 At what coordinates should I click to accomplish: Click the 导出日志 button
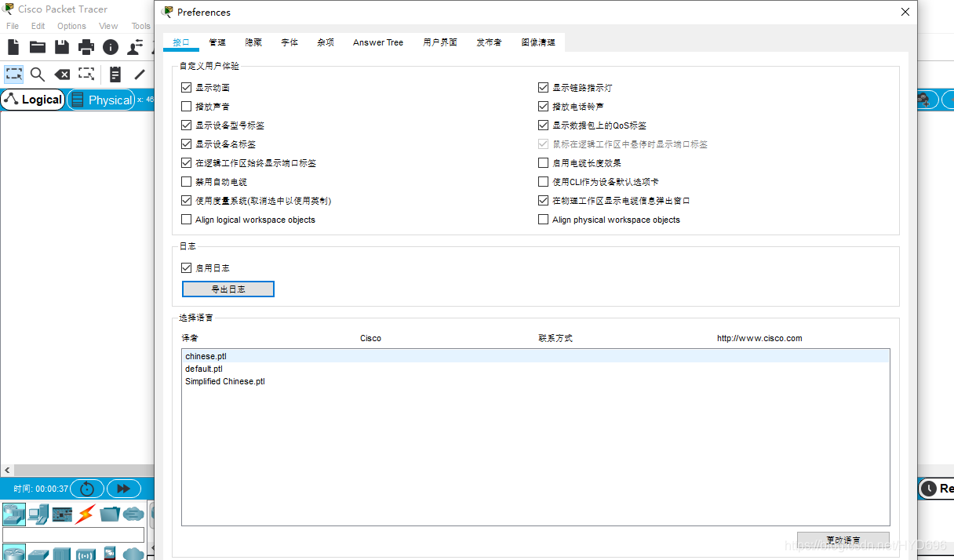pyautogui.click(x=228, y=289)
